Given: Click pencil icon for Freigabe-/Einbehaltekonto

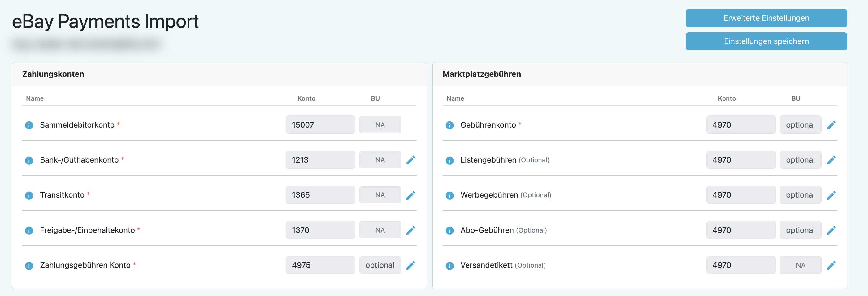Looking at the screenshot, I should coord(410,230).
